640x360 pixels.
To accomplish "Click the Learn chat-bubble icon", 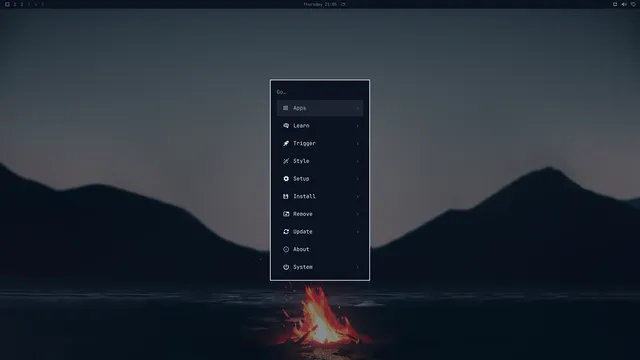I will tap(286, 126).
